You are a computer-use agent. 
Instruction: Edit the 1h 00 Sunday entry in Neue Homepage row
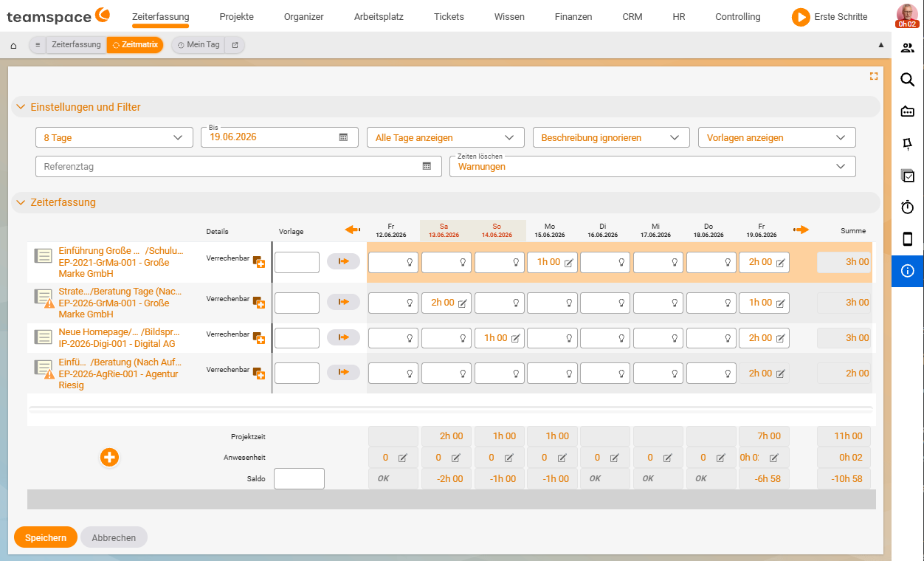coord(515,338)
